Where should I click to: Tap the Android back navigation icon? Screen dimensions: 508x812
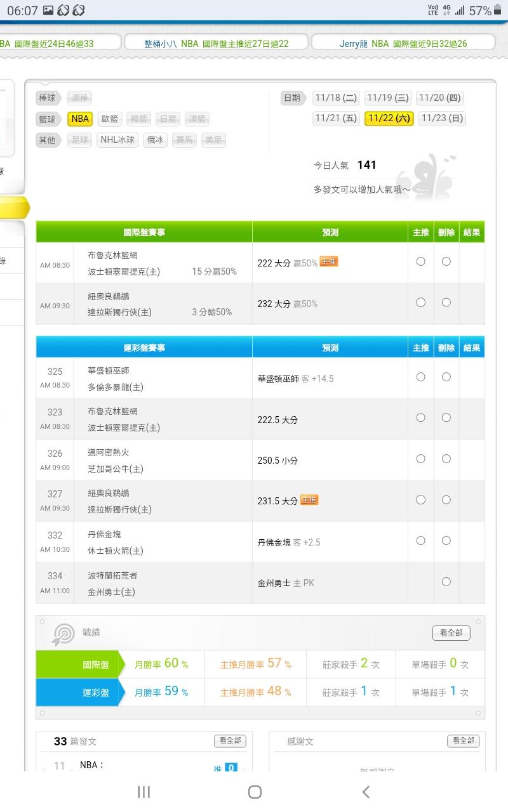[x=365, y=791]
